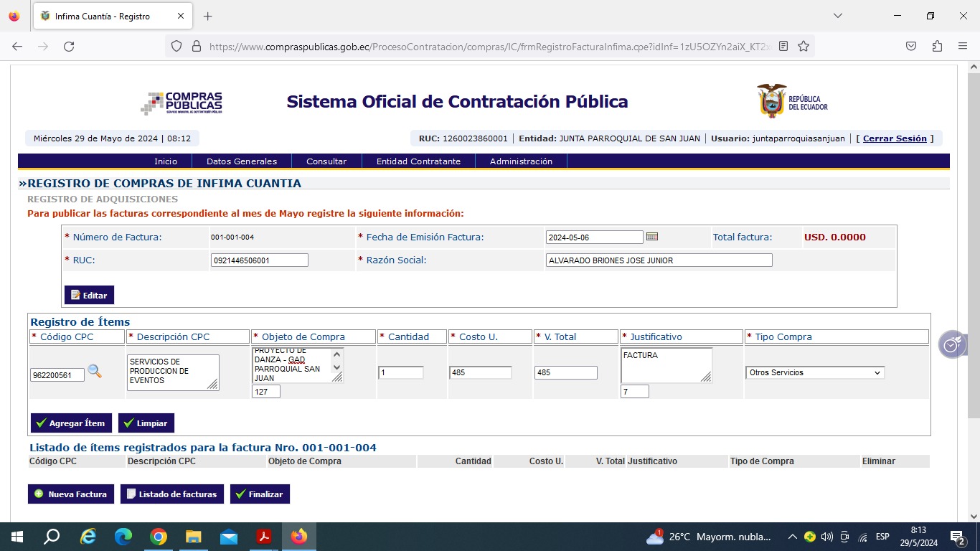This screenshot has width=980, height=551.
Task: Open the Firefox extensions puzzle icon
Action: click(x=937, y=46)
